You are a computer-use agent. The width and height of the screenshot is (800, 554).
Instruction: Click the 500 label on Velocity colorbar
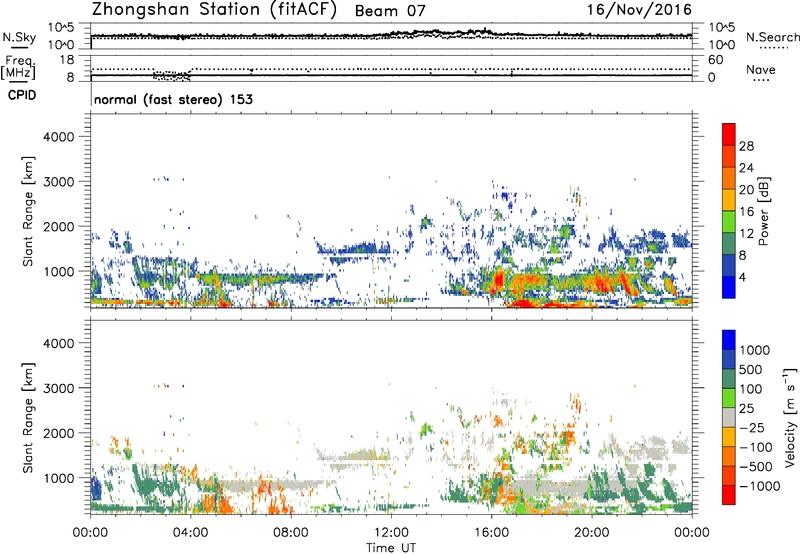pyautogui.click(x=751, y=369)
